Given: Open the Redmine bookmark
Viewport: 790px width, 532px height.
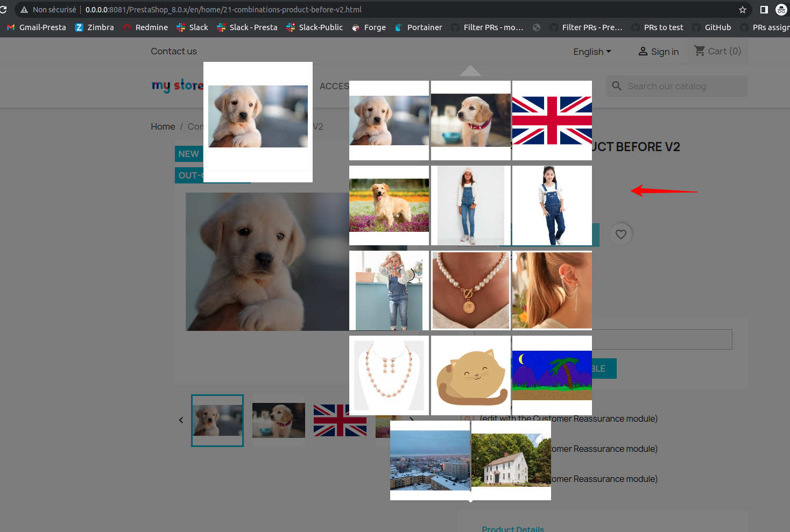Looking at the screenshot, I should 151,27.
